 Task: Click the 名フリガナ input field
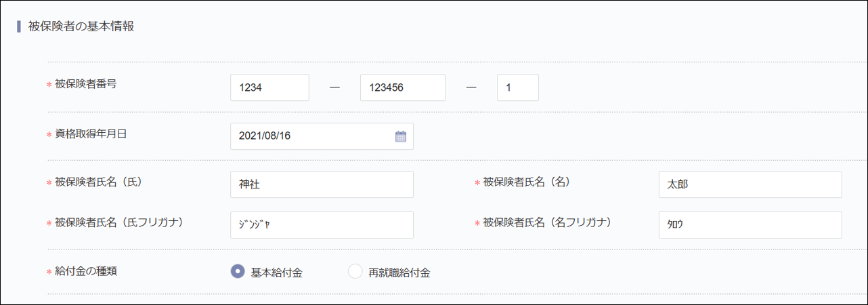click(x=750, y=225)
